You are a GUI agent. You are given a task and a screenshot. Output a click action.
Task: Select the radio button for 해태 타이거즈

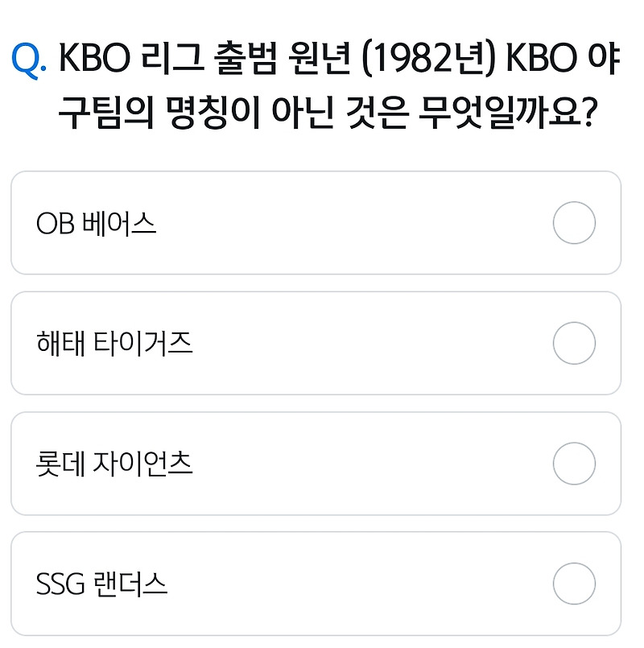[x=574, y=341]
